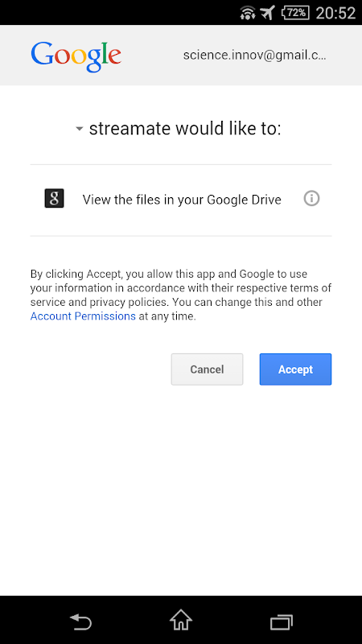Tap the Android back navigation icon
This screenshot has height=644, width=362.
tap(80, 621)
